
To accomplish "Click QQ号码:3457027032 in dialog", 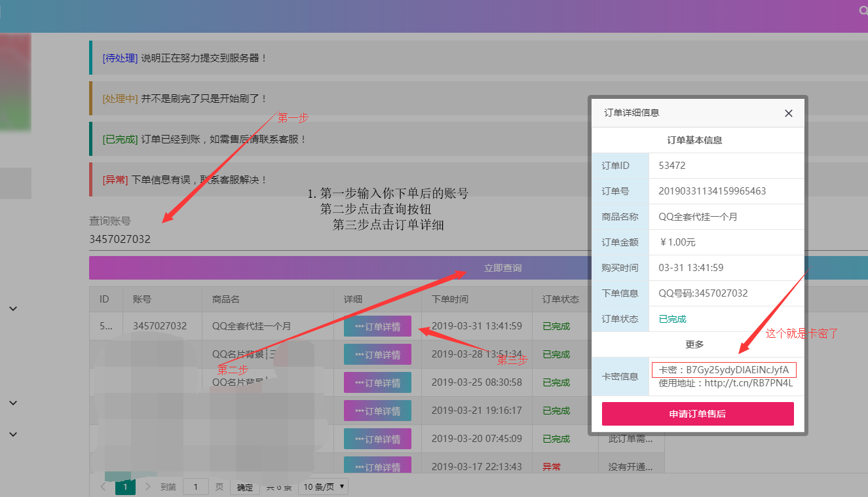I will pyautogui.click(x=703, y=293).
